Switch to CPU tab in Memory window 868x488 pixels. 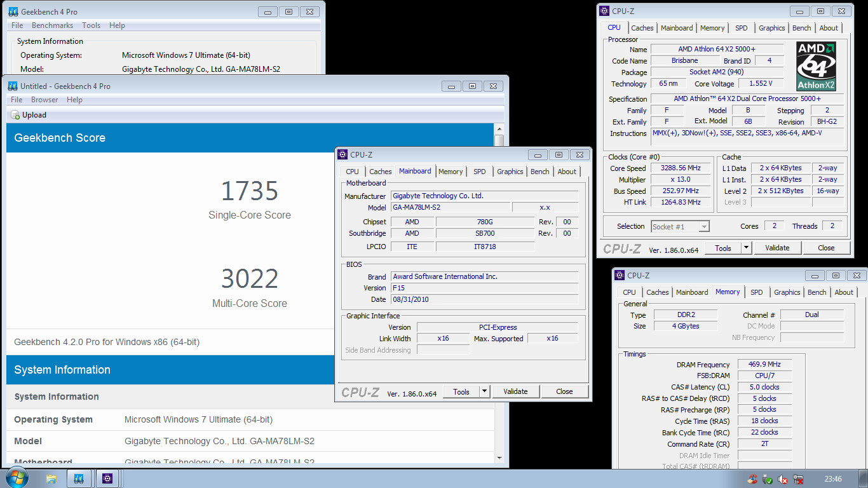click(x=630, y=292)
